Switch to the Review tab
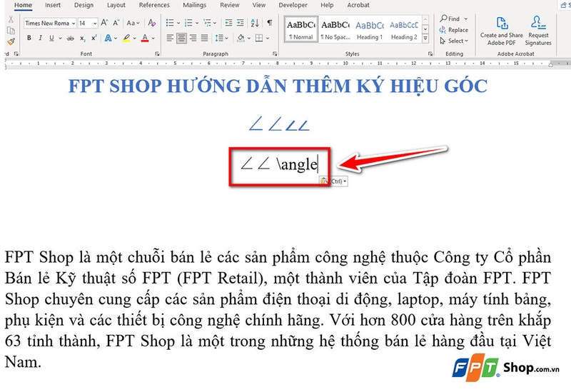 tap(229, 5)
